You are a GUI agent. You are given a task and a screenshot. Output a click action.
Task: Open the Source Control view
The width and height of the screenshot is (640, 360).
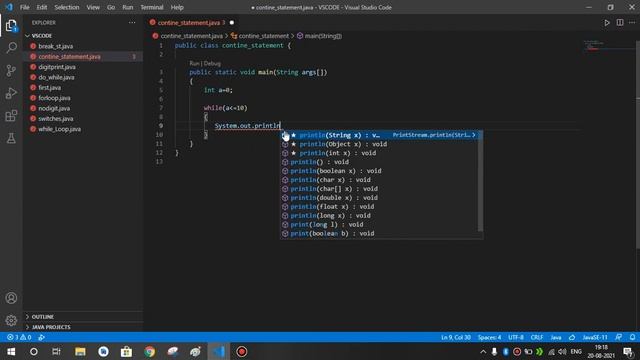point(11,71)
